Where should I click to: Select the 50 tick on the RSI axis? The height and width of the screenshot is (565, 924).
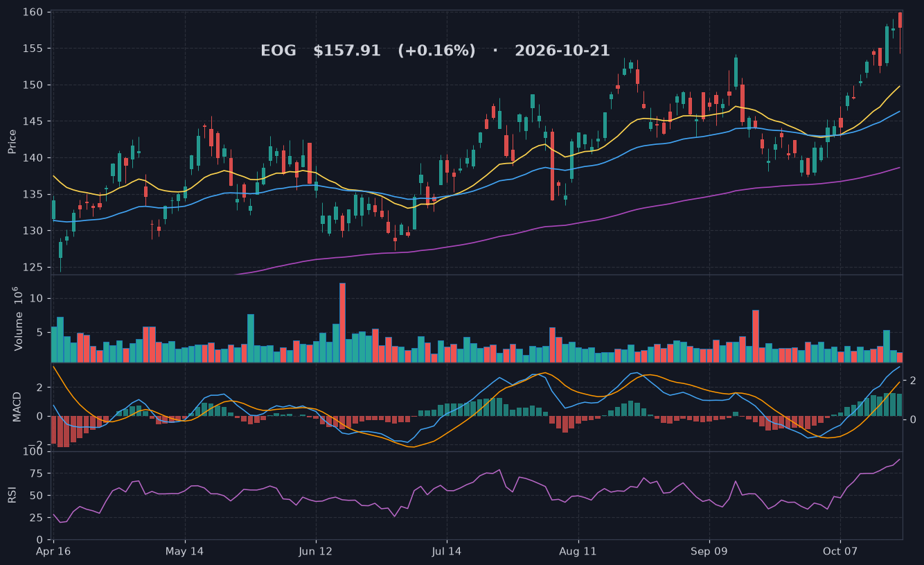(x=37, y=496)
